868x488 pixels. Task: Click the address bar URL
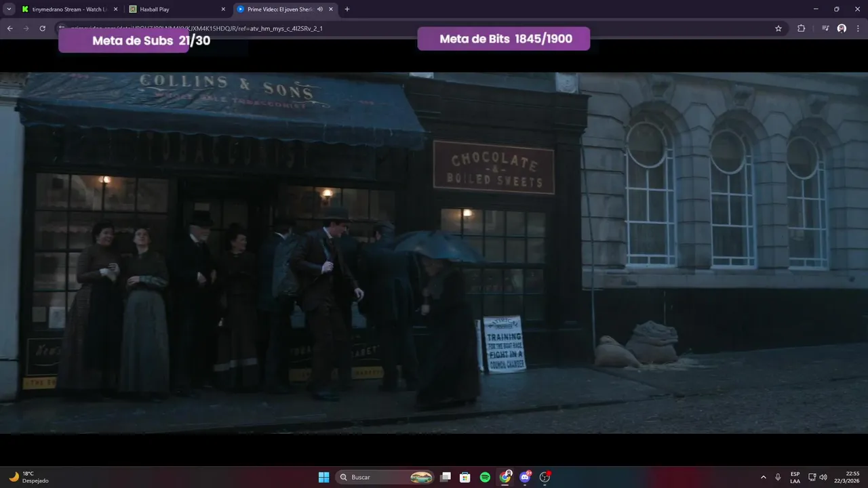[197, 28]
